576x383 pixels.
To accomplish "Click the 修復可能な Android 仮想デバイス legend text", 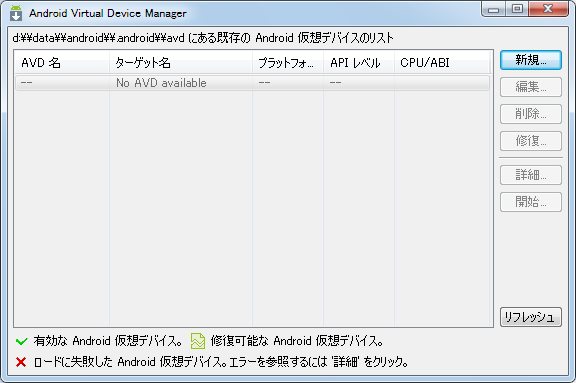I will click(297, 341).
